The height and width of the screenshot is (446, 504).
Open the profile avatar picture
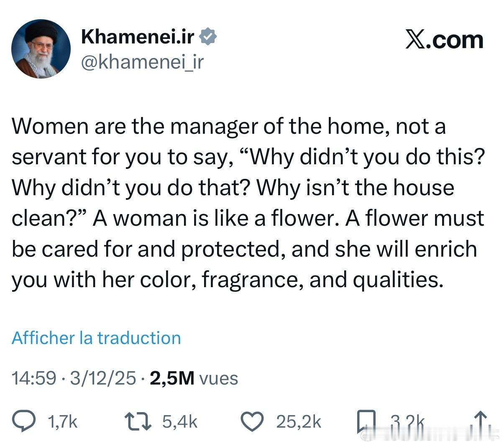(x=41, y=49)
